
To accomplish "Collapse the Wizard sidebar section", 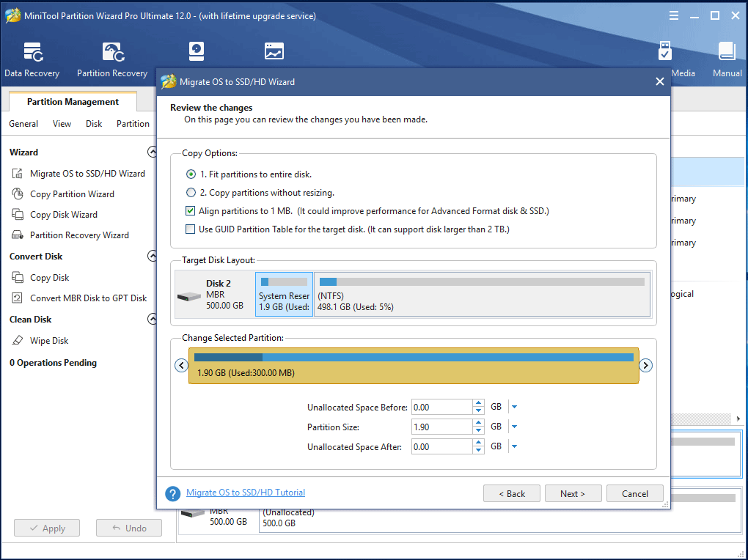I will pos(152,152).
